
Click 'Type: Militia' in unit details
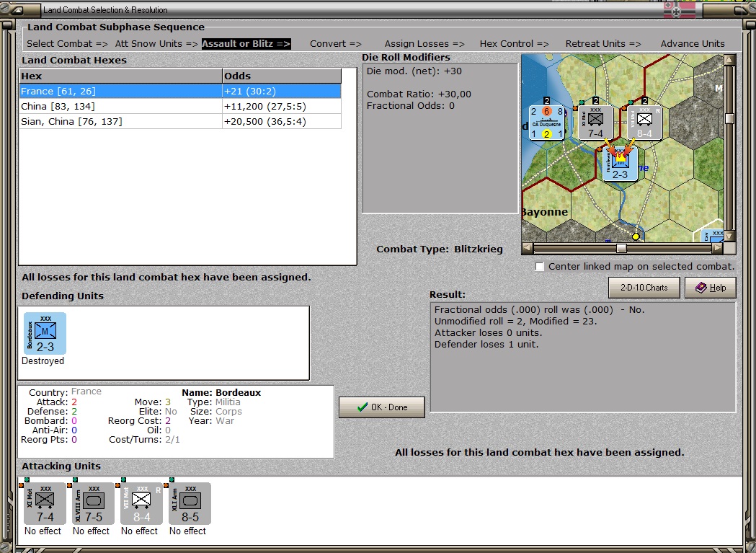click(x=213, y=402)
